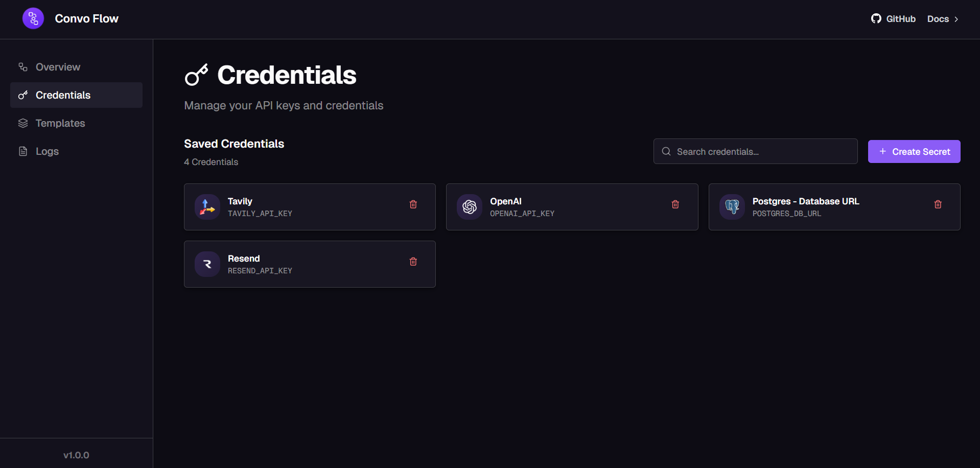Click the Create Secret button
Viewport: 980px width, 468px height.
[914, 151]
